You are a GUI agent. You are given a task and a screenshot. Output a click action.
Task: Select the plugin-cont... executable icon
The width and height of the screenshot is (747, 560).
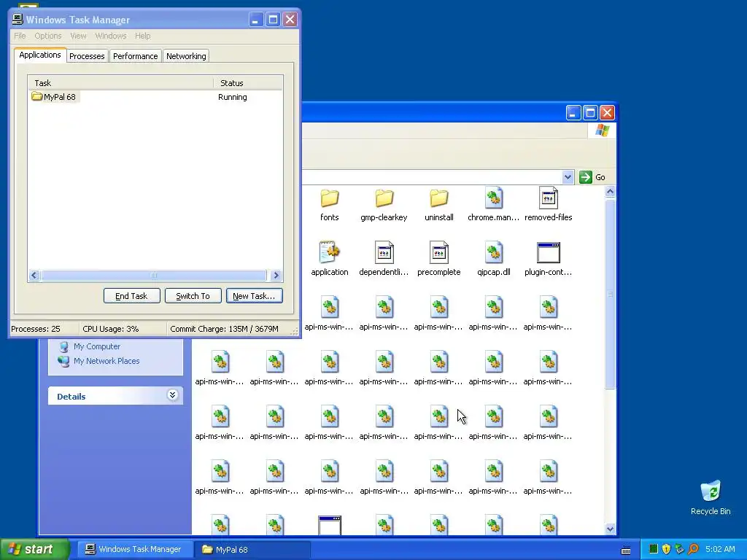pos(549,252)
